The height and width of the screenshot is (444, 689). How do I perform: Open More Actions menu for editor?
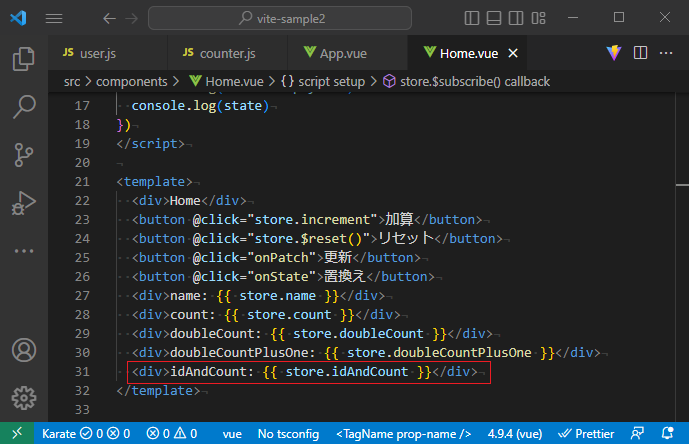666,53
